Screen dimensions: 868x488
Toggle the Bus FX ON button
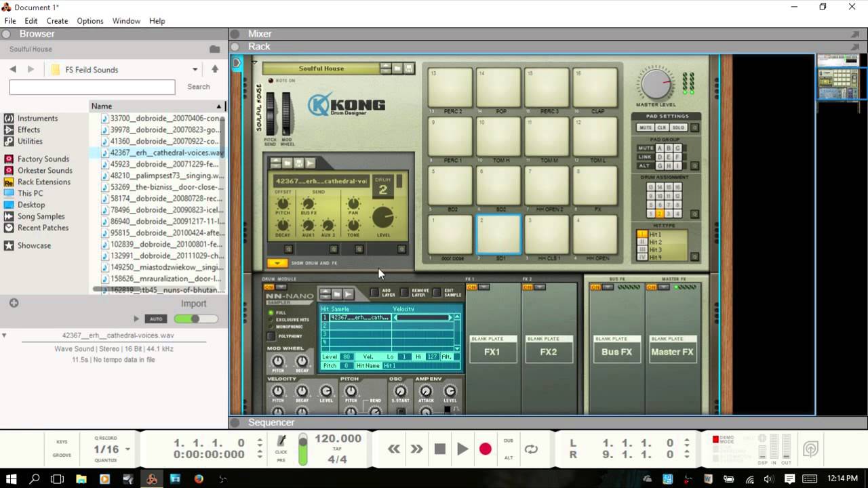tap(595, 287)
